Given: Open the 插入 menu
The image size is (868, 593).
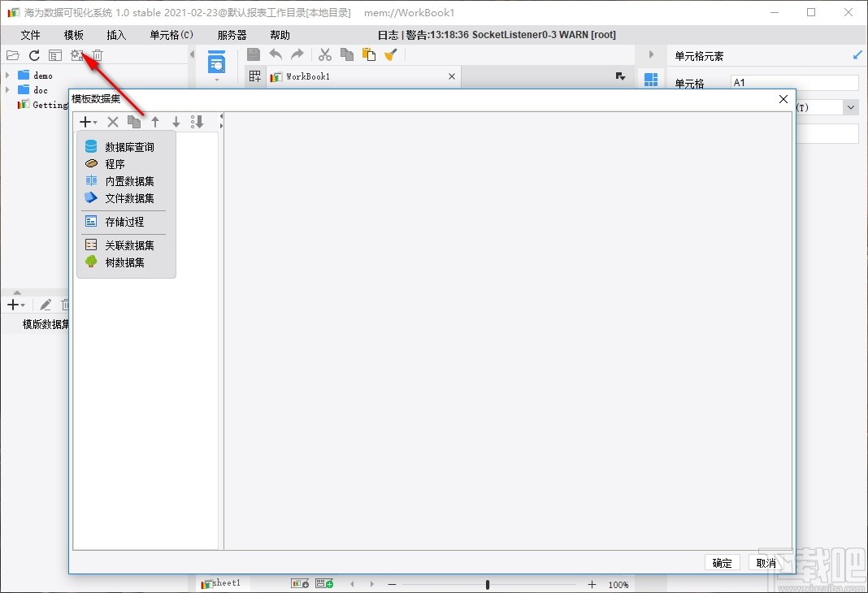Looking at the screenshot, I should [x=116, y=35].
